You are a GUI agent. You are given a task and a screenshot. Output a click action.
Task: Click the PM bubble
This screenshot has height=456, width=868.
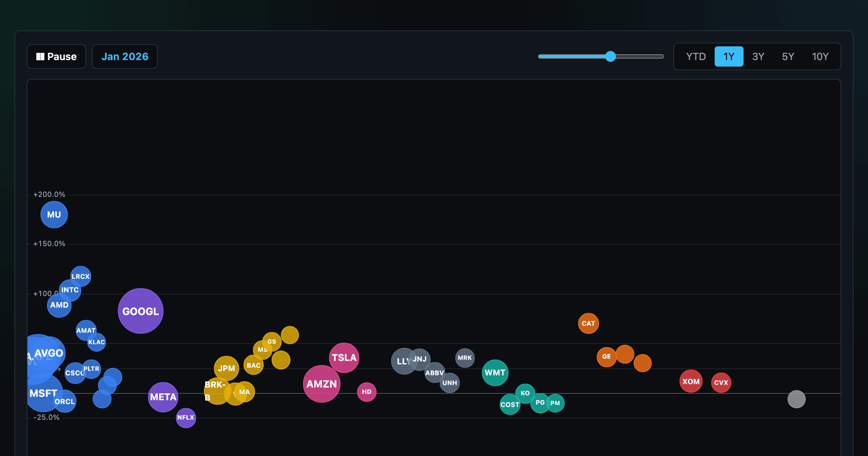click(x=555, y=403)
